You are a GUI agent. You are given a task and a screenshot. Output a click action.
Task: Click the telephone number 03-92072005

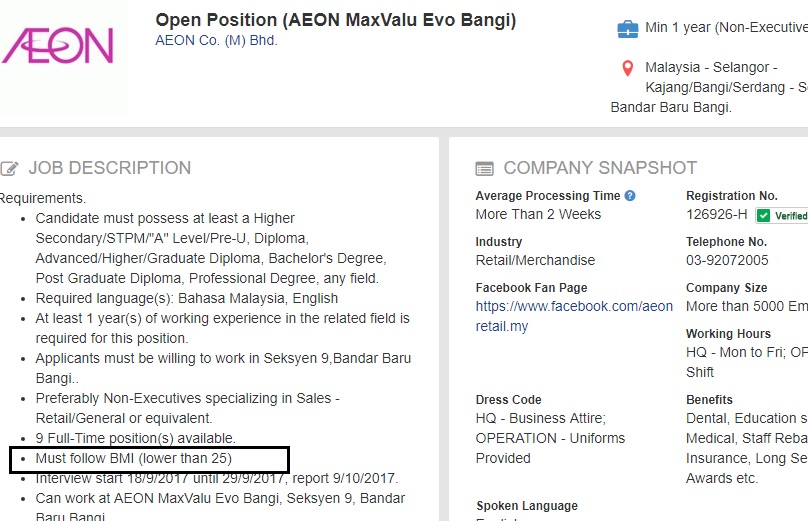(727, 260)
